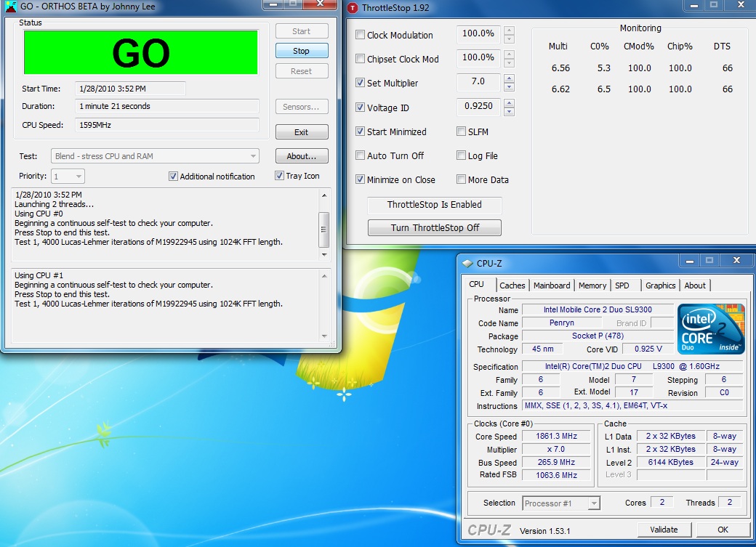Click the ORTHOS title bar app icon
Image resolution: width=756 pixels, height=547 pixels.
[x=11, y=7]
